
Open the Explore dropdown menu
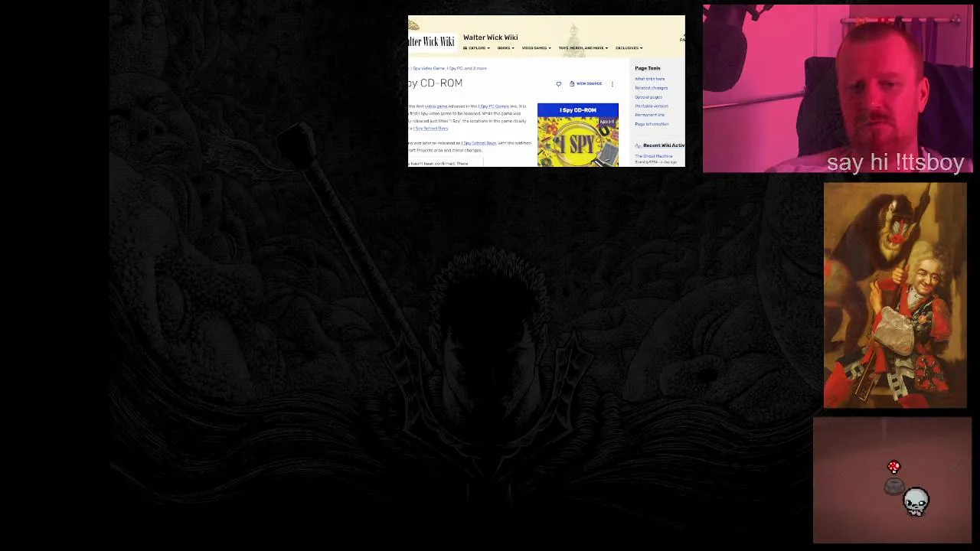(476, 48)
